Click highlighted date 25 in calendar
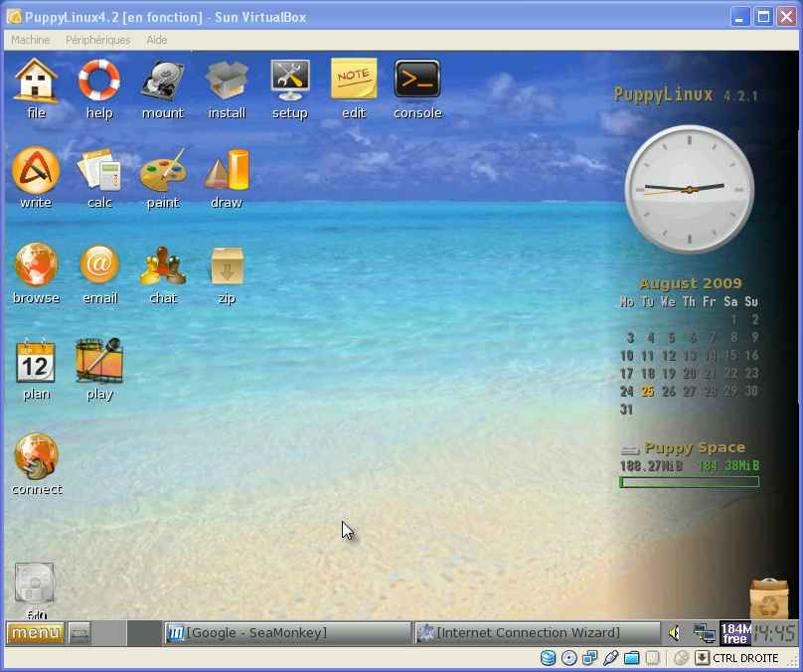 (x=648, y=392)
